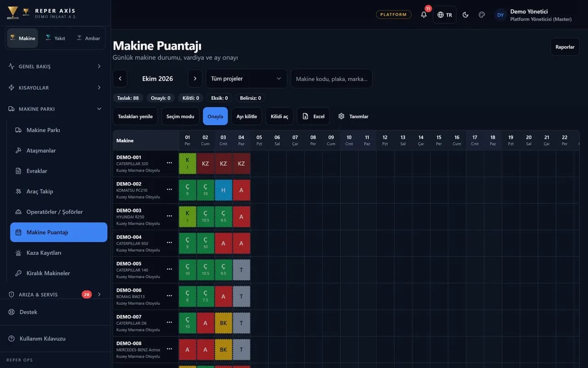588x368 pixels.
Task: Open the TR language selector
Action: point(445,15)
